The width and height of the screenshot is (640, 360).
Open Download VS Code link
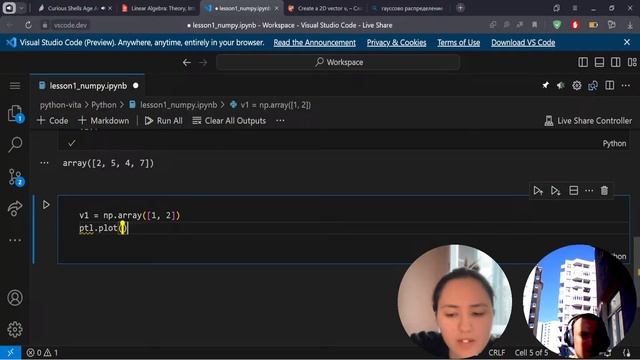(523, 42)
